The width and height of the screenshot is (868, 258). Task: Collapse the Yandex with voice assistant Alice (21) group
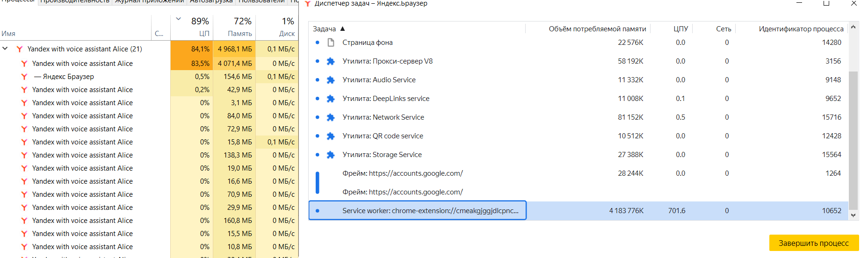(x=5, y=49)
